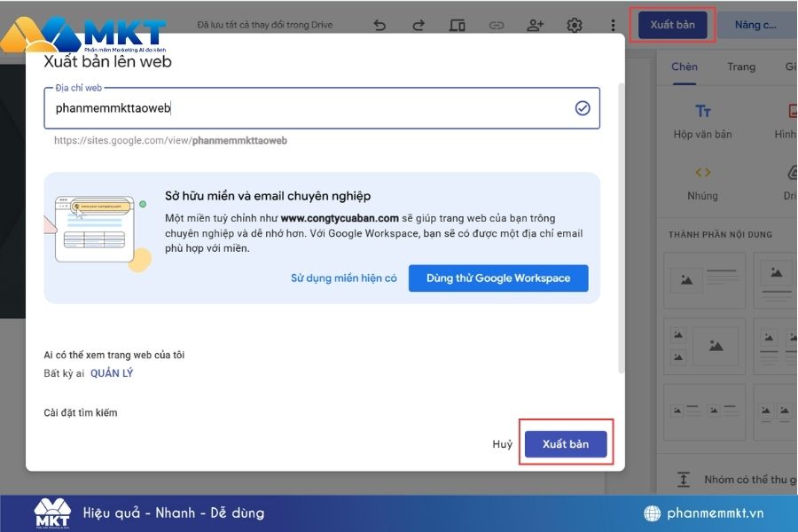Click the top toolbar Xuất bản button

pyautogui.click(x=672, y=25)
